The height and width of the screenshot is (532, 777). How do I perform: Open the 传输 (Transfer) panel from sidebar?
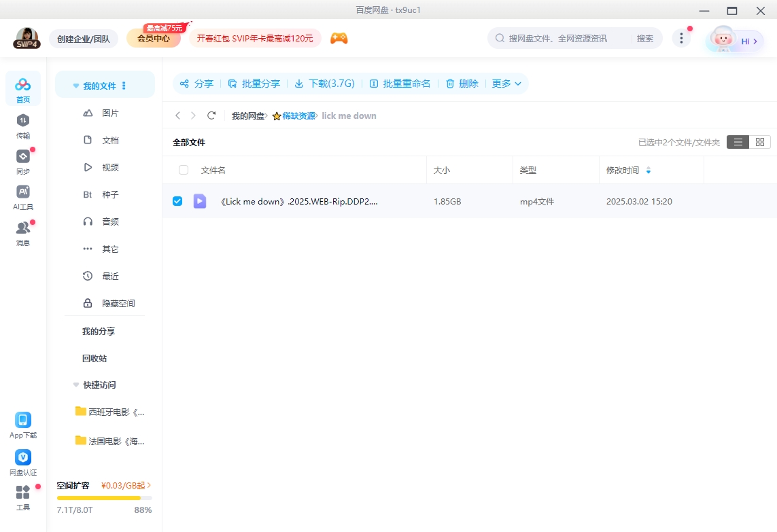[22, 126]
